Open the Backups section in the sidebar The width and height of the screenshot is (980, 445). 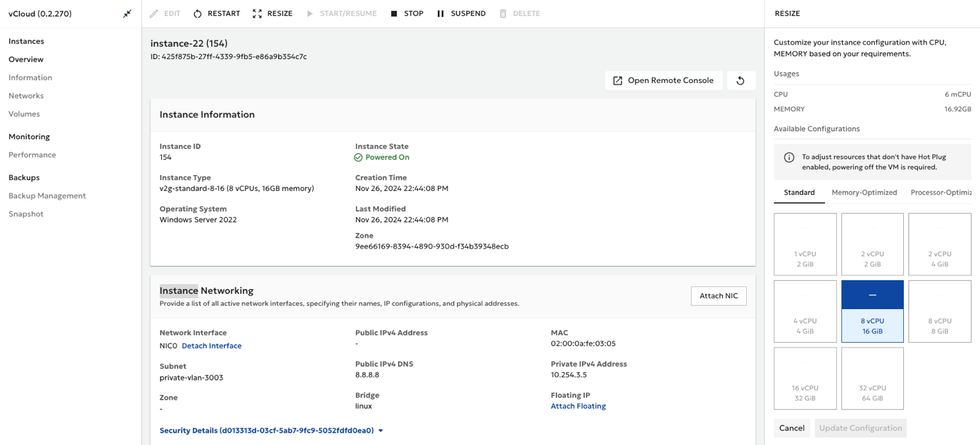point(24,177)
